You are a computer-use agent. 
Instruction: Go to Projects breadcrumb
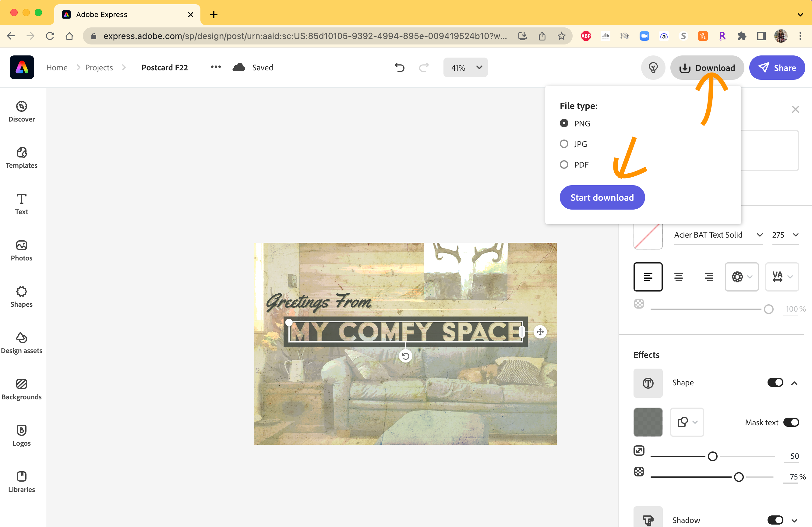[x=99, y=68]
